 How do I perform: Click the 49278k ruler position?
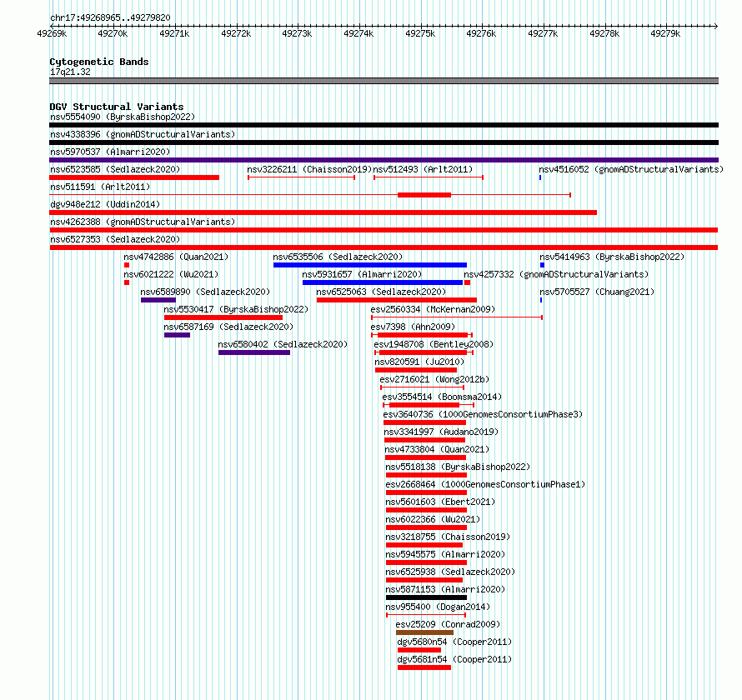coord(604,33)
